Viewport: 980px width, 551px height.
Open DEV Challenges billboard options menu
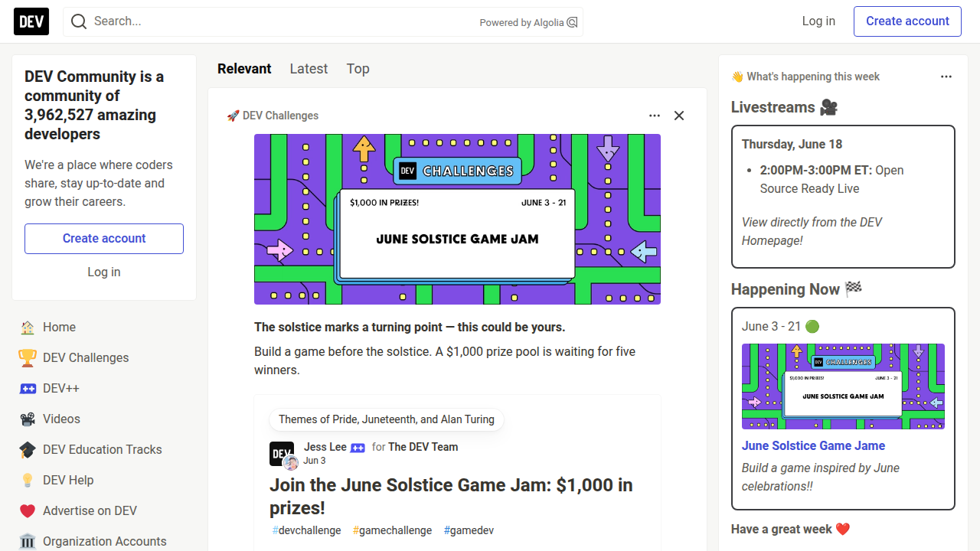pos(655,116)
